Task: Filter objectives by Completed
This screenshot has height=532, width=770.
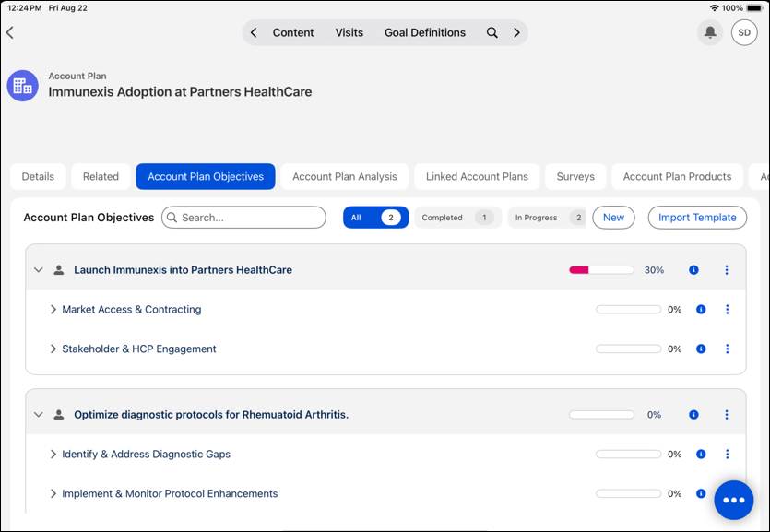Action: click(x=457, y=218)
